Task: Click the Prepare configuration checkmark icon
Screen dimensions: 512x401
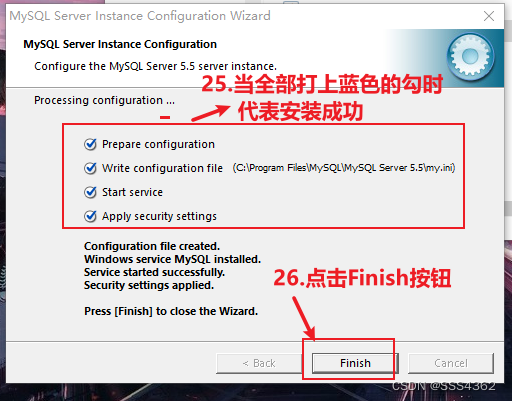Action: tap(90, 144)
